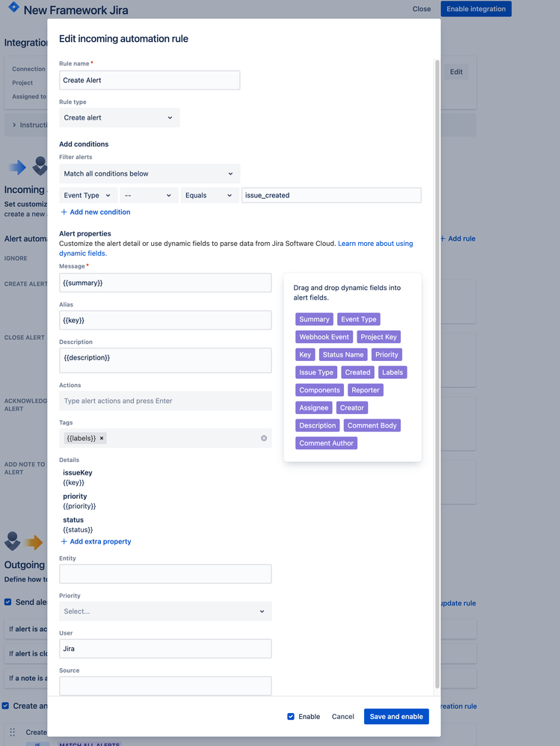The image size is (560, 746).
Task: Click drag handle of the Create rule row
Action: click(x=13, y=733)
